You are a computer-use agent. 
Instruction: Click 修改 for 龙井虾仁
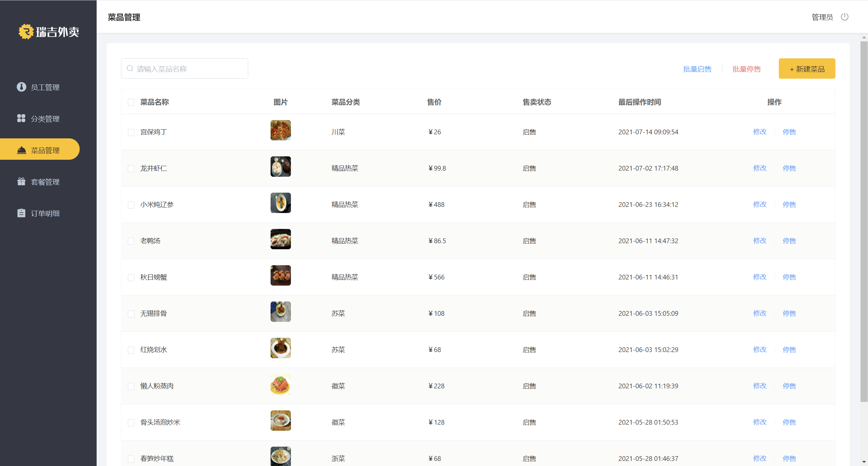[759, 168]
